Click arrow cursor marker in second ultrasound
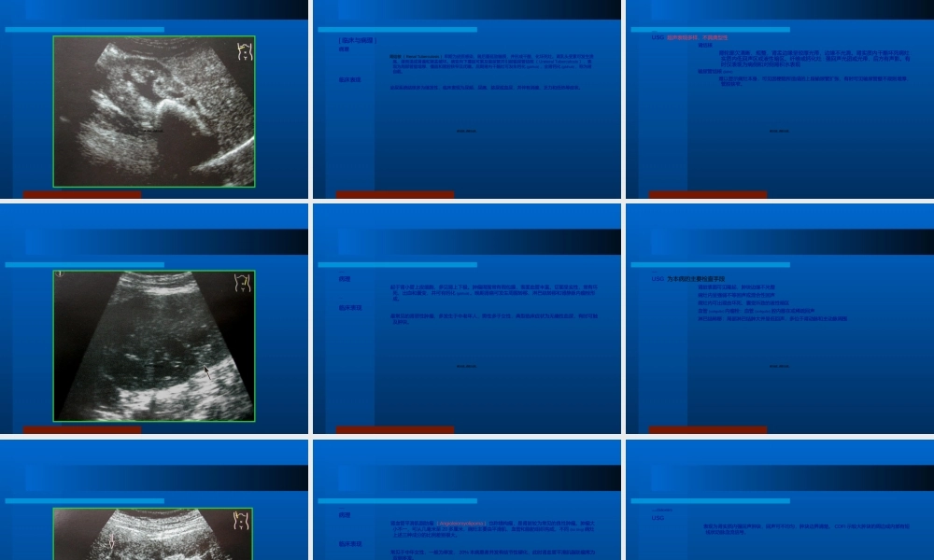Screen dimensions: 934x560 (x=207, y=371)
